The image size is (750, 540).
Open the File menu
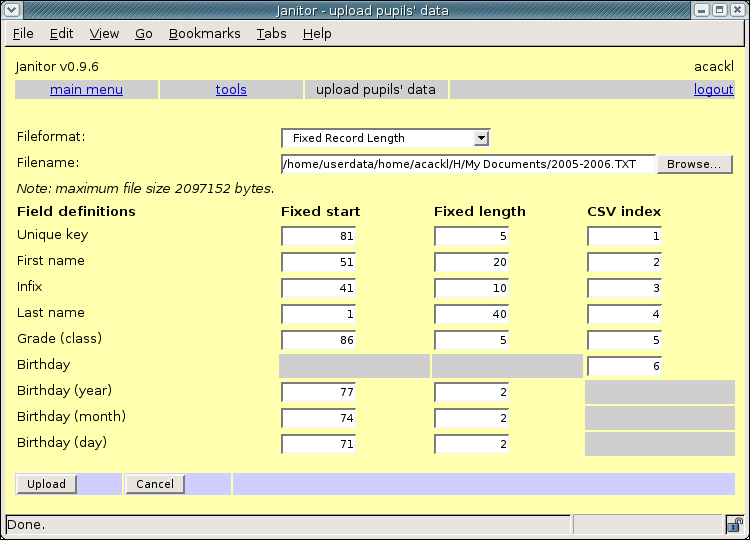click(23, 33)
